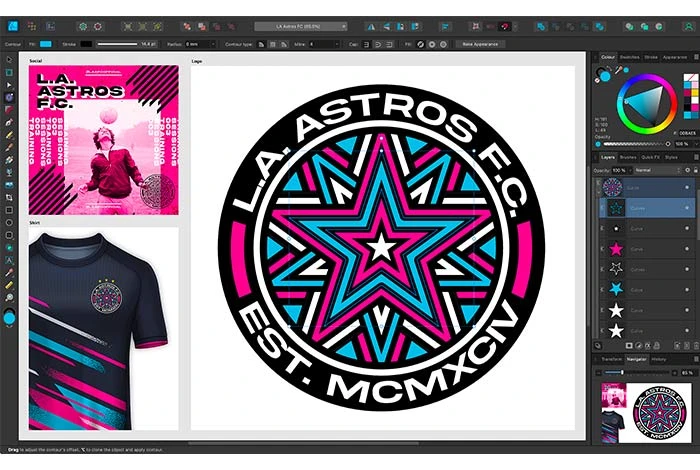Image resolution: width=700 pixels, height=470 pixels.
Task: Click the Bake Appearance button
Action: tap(480, 44)
